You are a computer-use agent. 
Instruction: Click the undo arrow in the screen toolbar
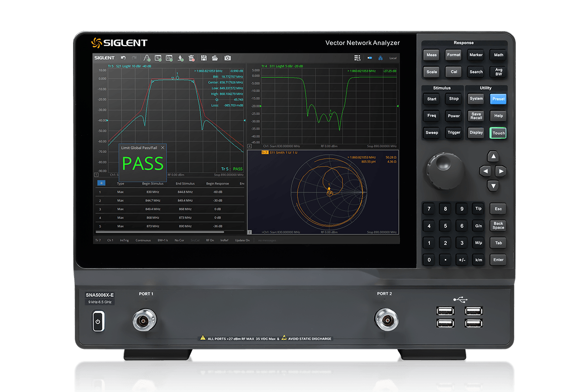tap(123, 58)
